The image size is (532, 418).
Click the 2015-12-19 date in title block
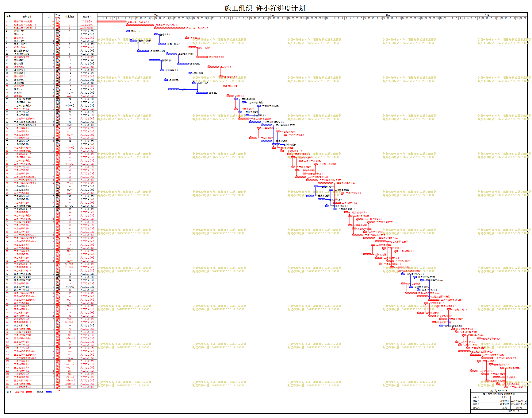click(513, 411)
